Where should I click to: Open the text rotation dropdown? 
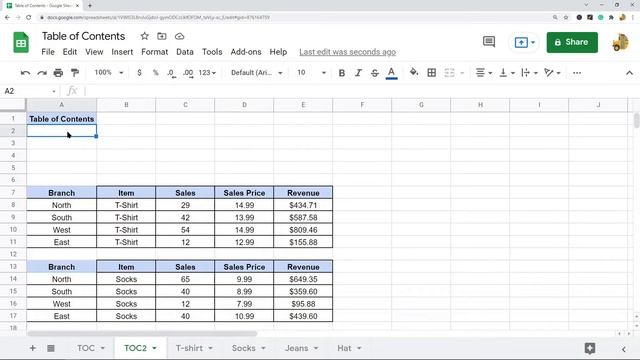click(x=552, y=73)
